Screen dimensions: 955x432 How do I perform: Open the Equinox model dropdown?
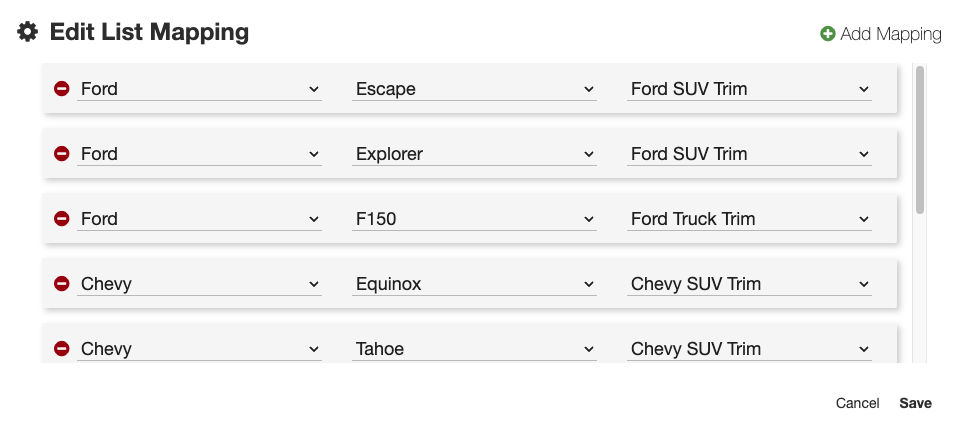[x=475, y=284]
